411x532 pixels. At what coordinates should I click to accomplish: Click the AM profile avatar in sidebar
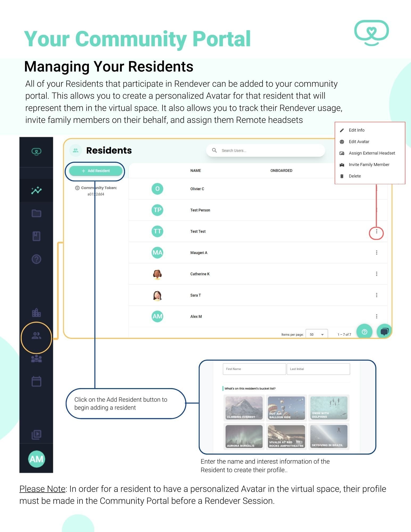[x=36, y=459]
